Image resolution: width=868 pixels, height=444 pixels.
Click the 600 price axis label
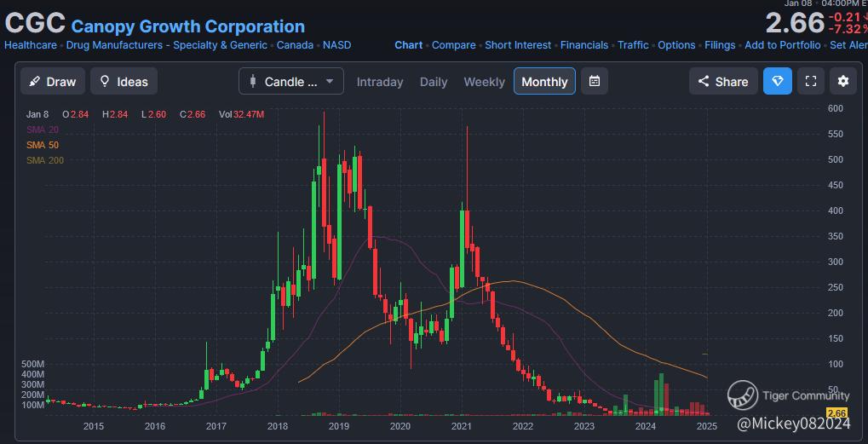pos(835,108)
